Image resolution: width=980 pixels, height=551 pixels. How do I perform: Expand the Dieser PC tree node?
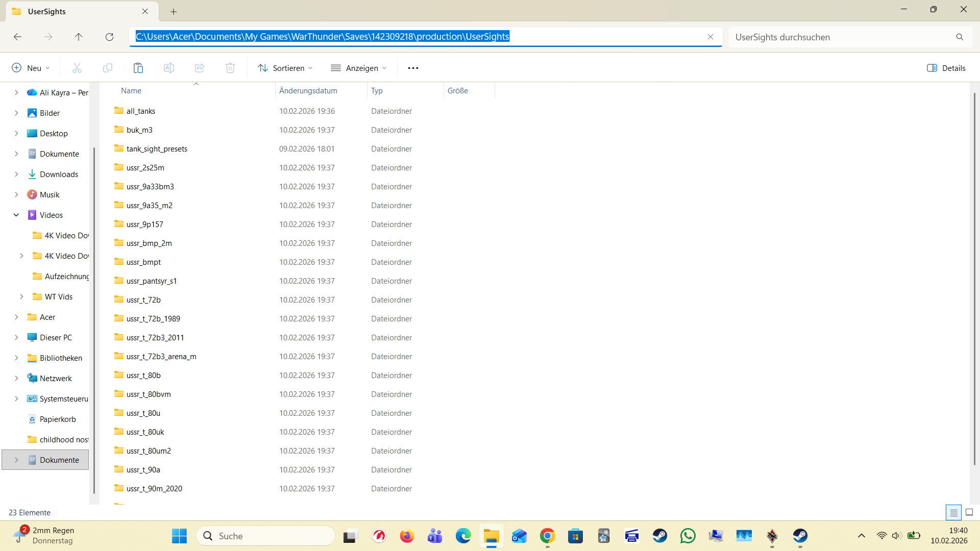coord(16,337)
